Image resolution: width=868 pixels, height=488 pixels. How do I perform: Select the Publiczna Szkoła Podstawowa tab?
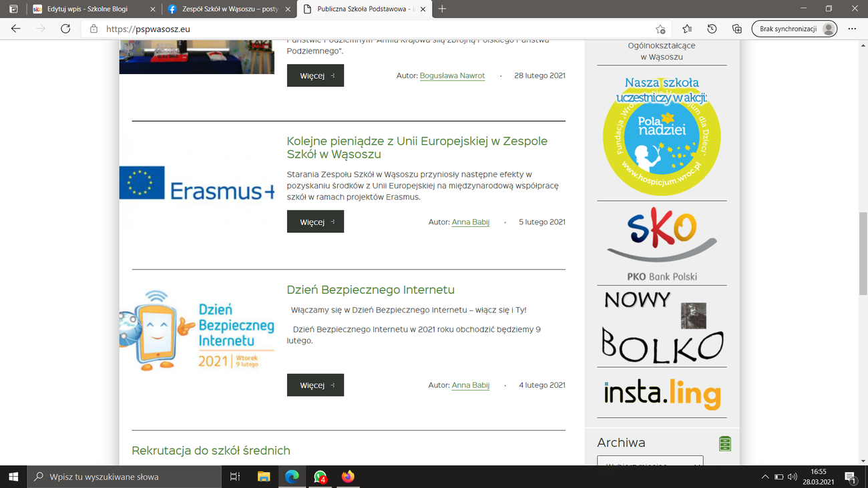364,9
